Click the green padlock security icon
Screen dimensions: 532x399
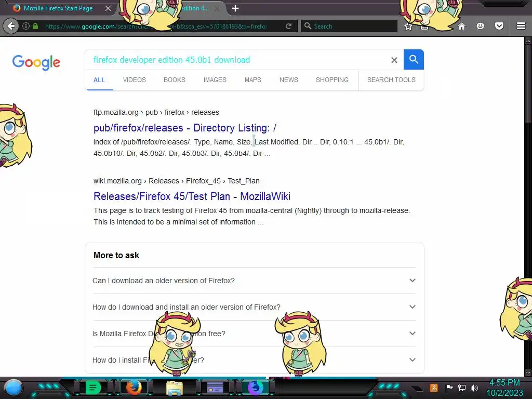click(35, 26)
